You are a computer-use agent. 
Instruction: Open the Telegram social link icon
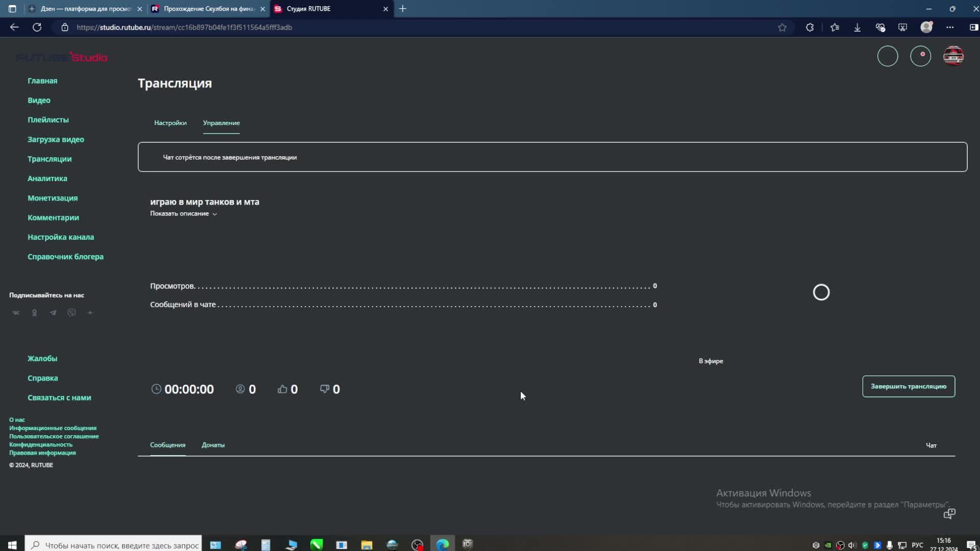(53, 313)
